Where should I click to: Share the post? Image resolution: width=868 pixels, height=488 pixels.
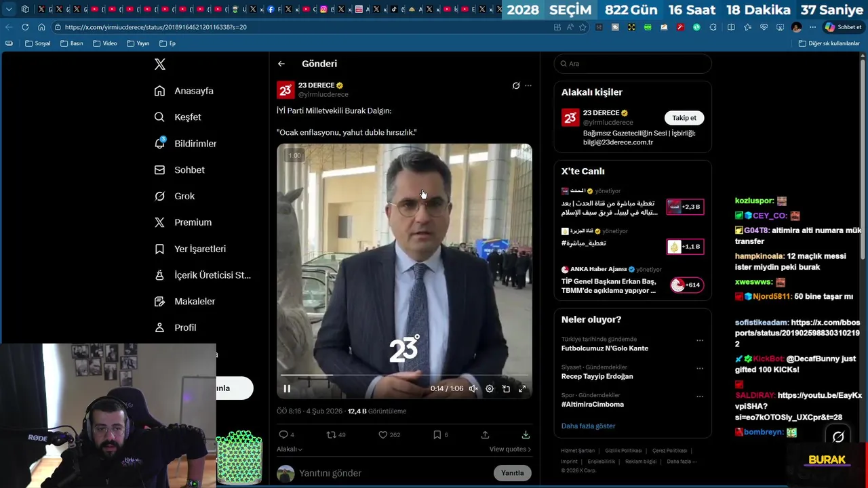(485, 434)
